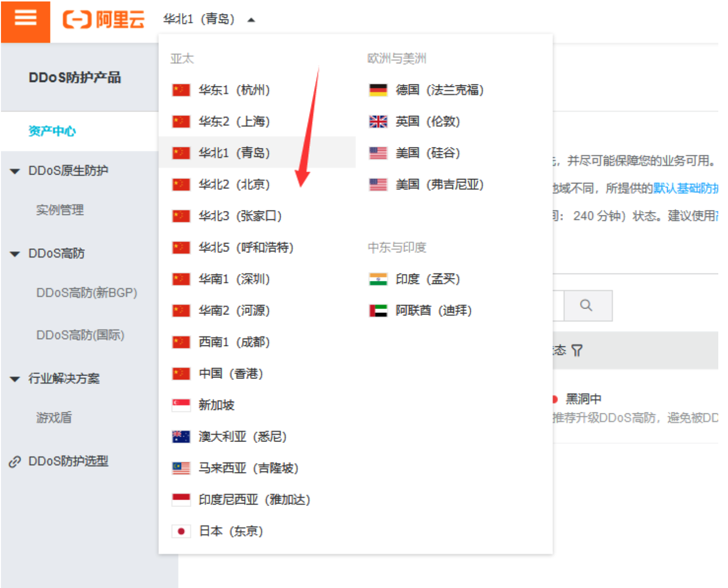Open DDoS高防(新BGP) page
Viewport: 728px width, 588px height.
pyautogui.click(x=87, y=293)
